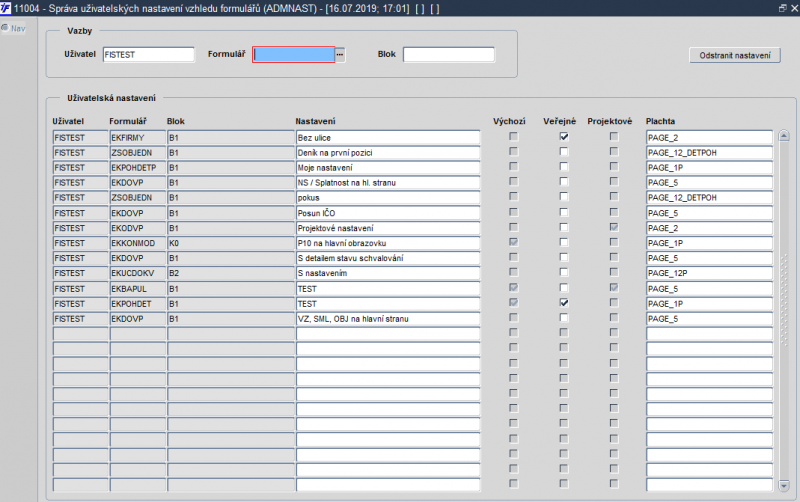Click the Odstranit nastavení button
This screenshot has width=800, height=502.
click(735, 55)
